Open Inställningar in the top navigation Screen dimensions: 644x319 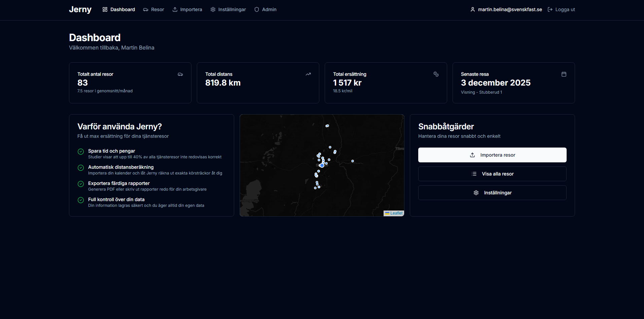point(228,9)
